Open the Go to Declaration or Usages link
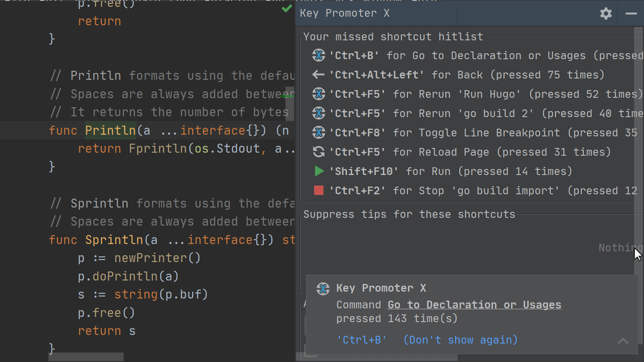This screenshot has height=362, width=644. point(474,305)
